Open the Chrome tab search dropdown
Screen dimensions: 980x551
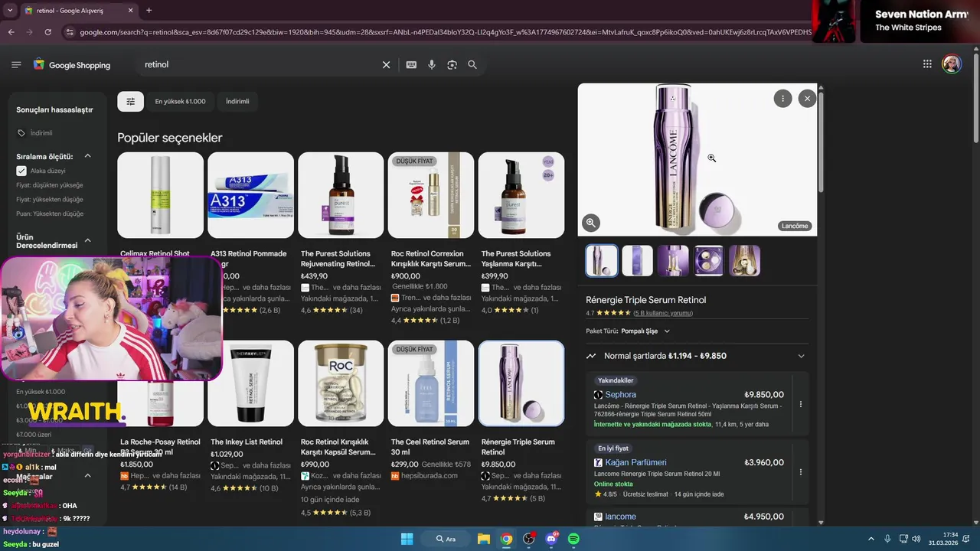[x=9, y=11]
